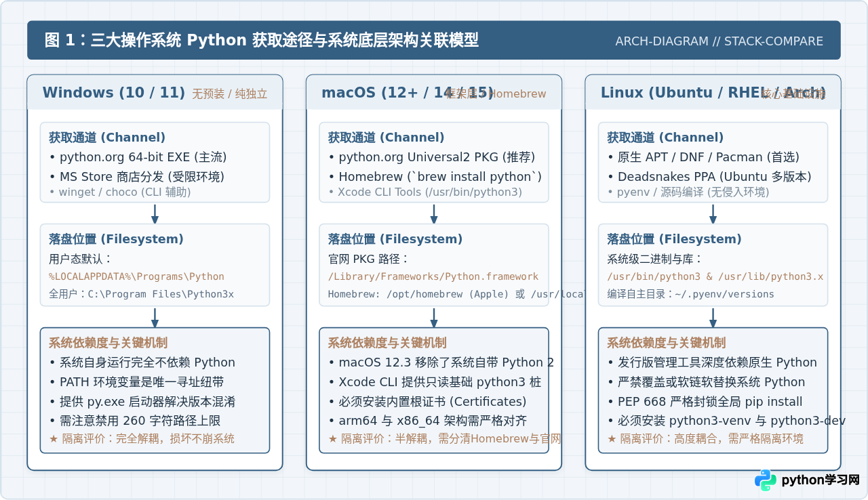Select "发行版管理工具深度依赖原生 Python" bullet

pos(712,362)
